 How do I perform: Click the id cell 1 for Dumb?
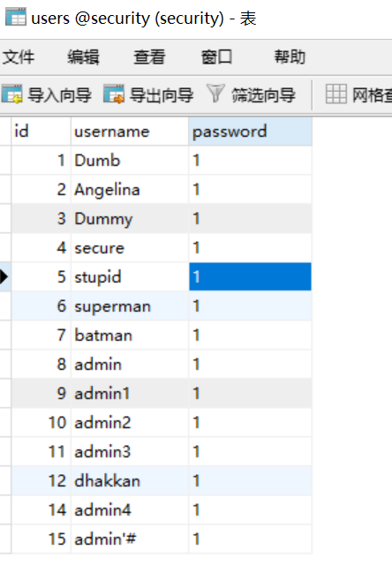[x=41, y=161]
